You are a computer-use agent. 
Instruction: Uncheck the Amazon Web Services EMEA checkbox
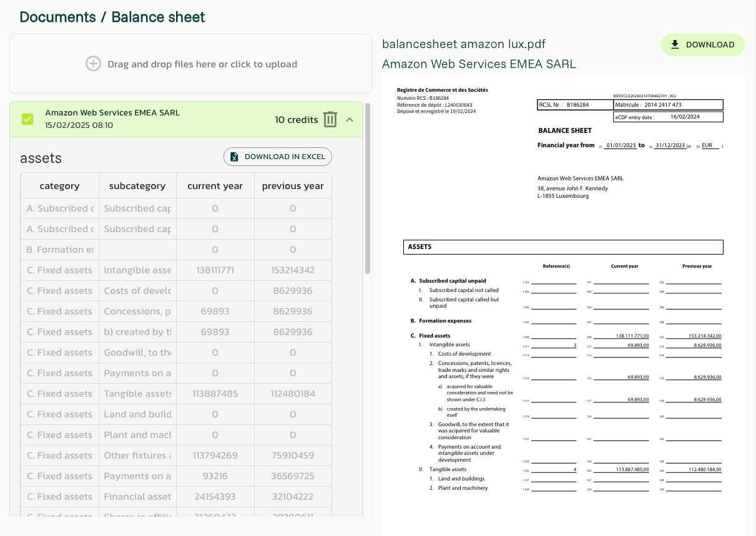pos(27,119)
